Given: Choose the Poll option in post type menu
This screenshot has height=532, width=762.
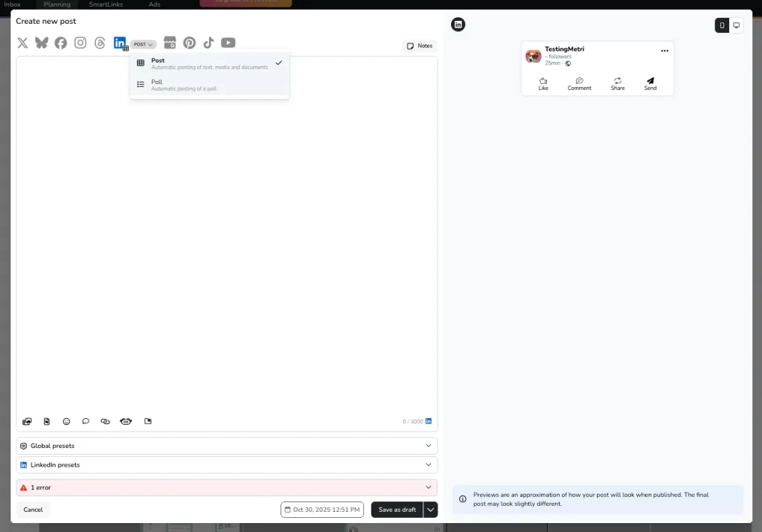Looking at the screenshot, I should click(209, 85).
